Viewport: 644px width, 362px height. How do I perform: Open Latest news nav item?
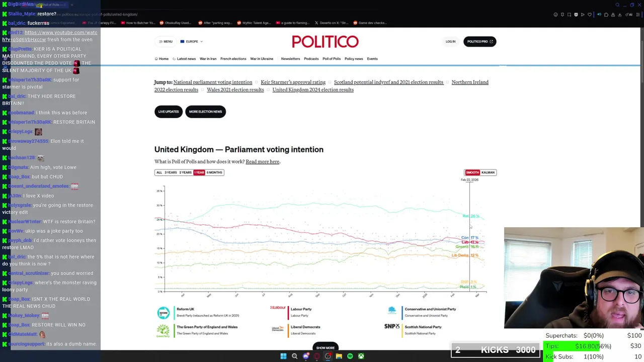pyautogui.click(x=184, y=59)
